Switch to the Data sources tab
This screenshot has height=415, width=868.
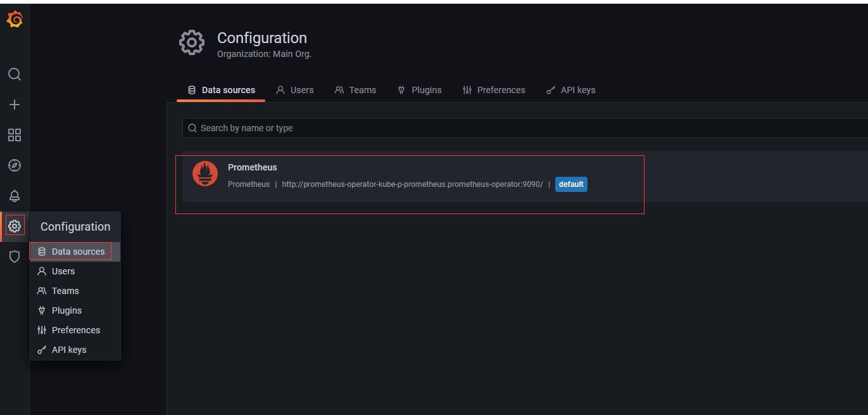pos(221,90)
